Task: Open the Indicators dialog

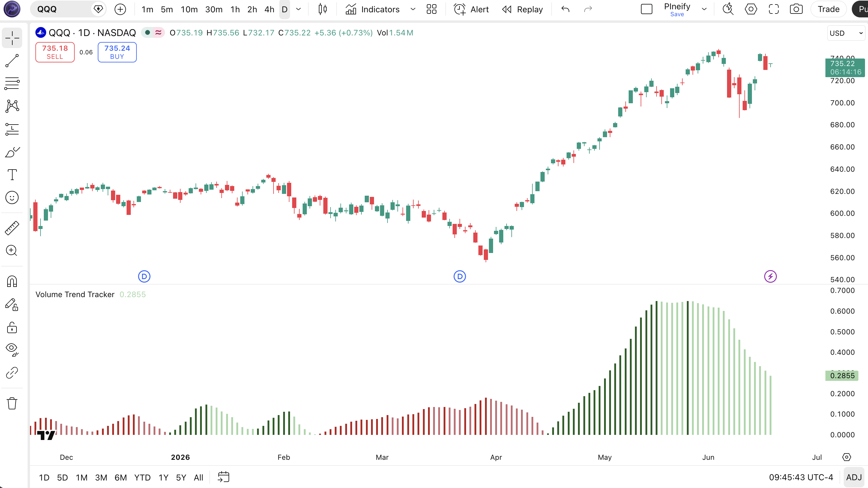Action: (x=373, y=9)
